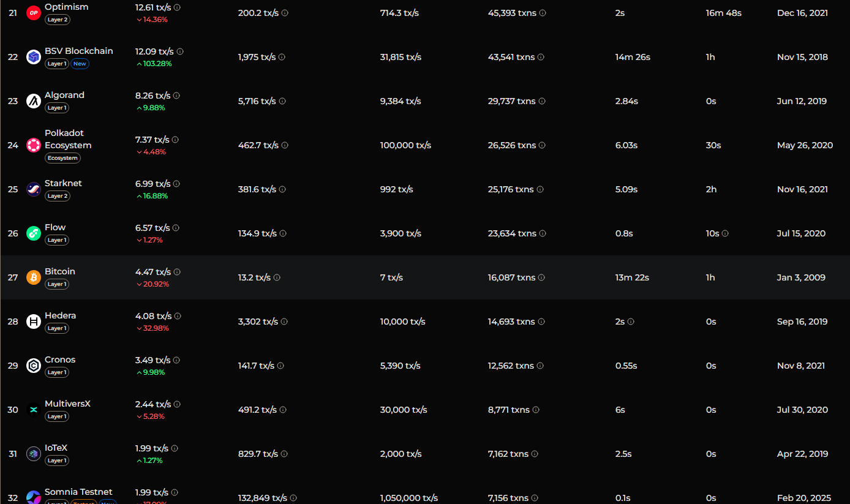Viewport: 850px width, 504px height.
Task: Click info icon beside Cronos 141.7 tx/s
Action: [280, 366]
